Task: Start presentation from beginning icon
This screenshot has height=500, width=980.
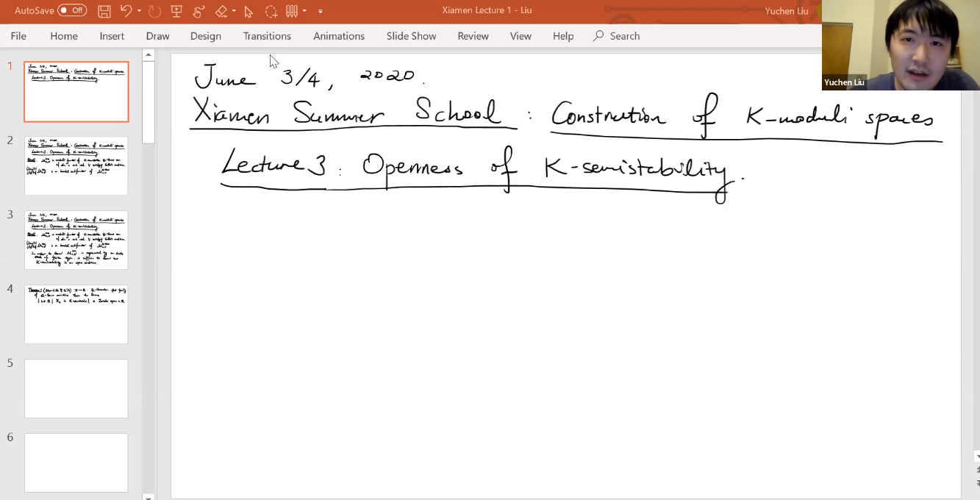Action: point(176,11)
